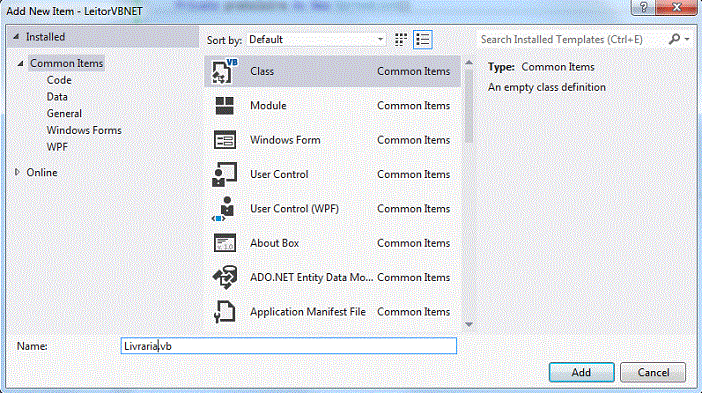Choose the Module template icon

coord(224,106)
